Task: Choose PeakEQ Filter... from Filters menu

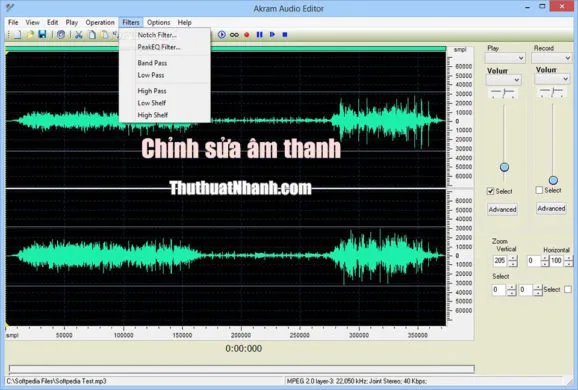Action: click(x=165, y=47)
